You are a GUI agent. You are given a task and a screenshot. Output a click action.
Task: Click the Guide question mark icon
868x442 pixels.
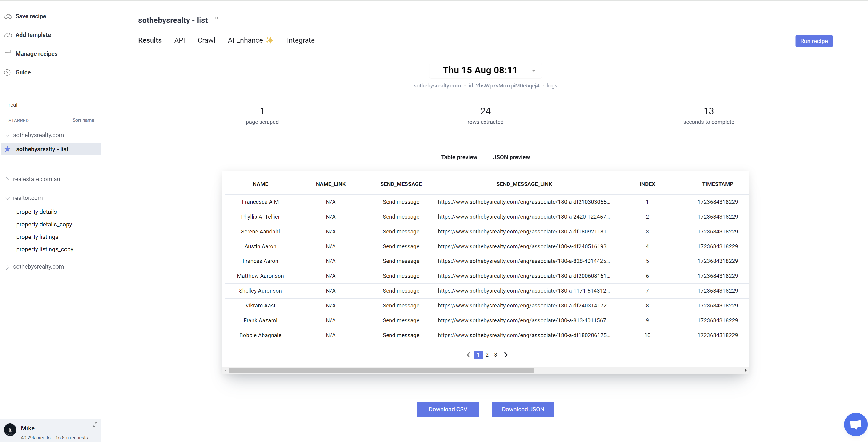tap(7, 72)
